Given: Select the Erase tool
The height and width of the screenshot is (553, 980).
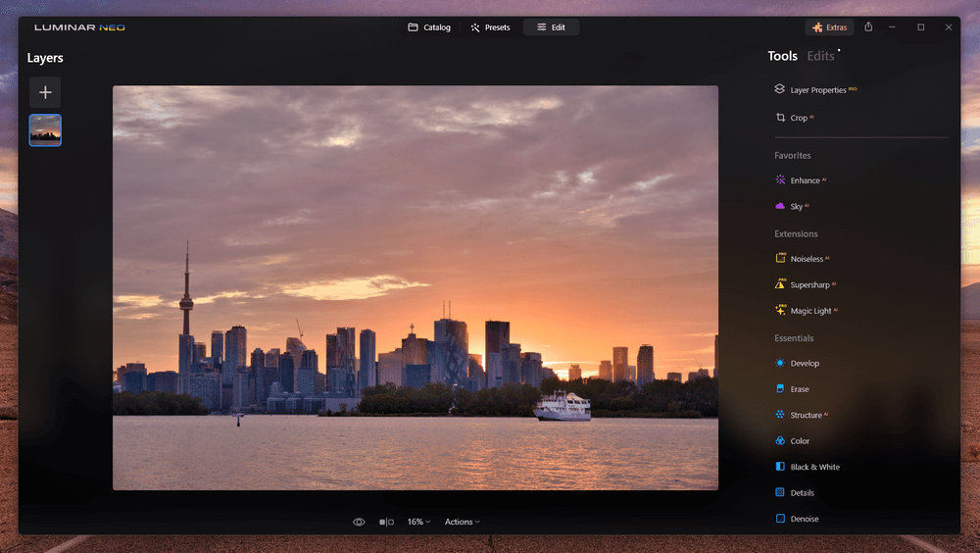Looking at the screenshot, I should pyautogui.click(x=800, y=389).
